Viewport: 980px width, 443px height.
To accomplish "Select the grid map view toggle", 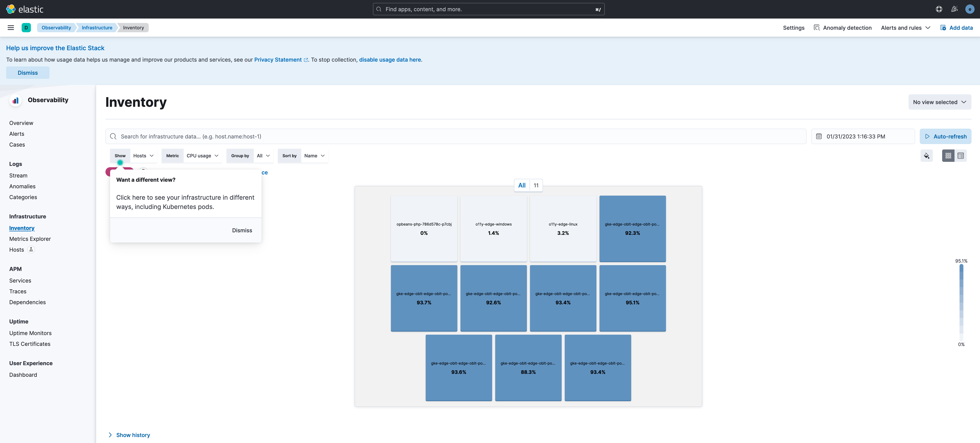I will tap(949, 155).
